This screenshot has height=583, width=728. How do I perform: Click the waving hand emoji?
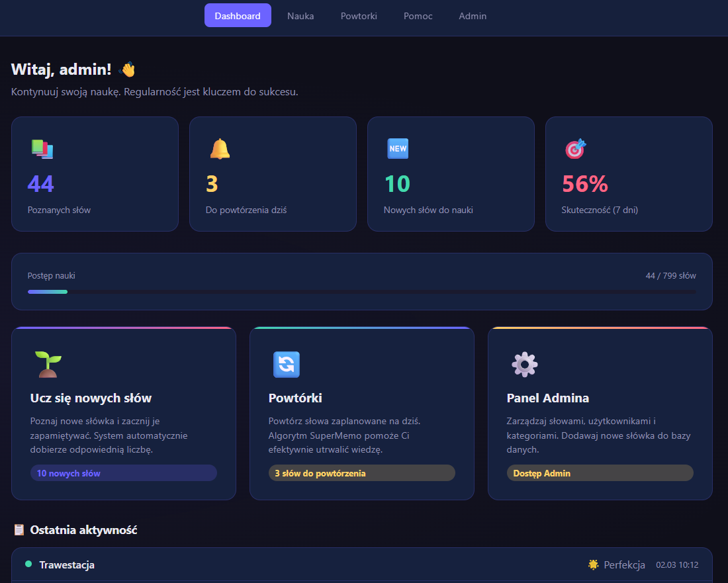(127, 69)
